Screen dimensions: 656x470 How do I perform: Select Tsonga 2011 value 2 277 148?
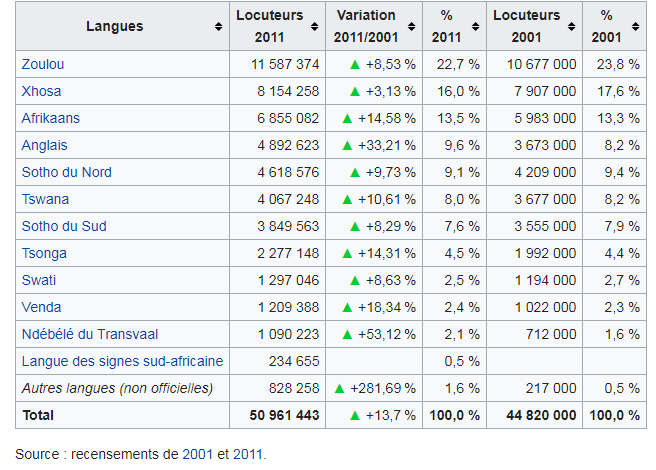click(x=288, y=253)
